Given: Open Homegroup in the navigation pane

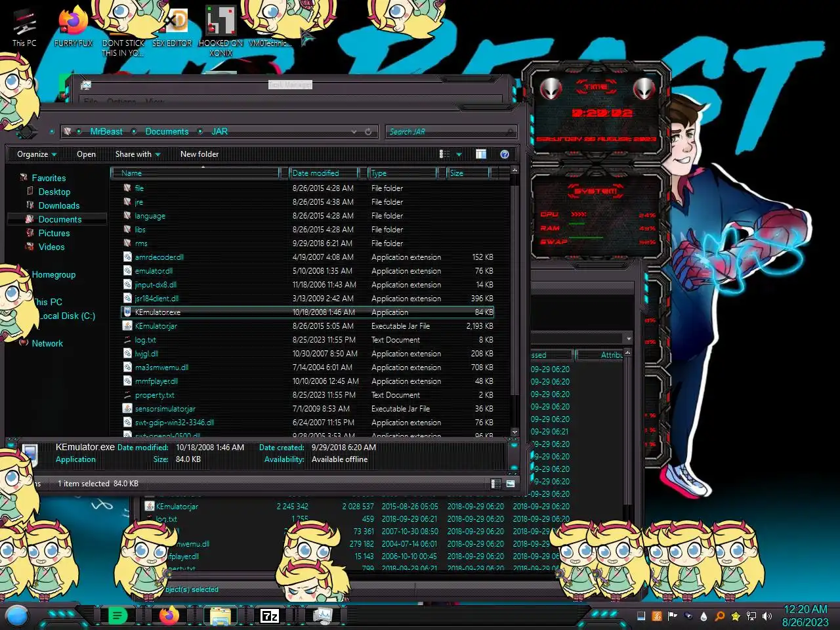Looking at the screenshot, I should click(x=53, y=275).
